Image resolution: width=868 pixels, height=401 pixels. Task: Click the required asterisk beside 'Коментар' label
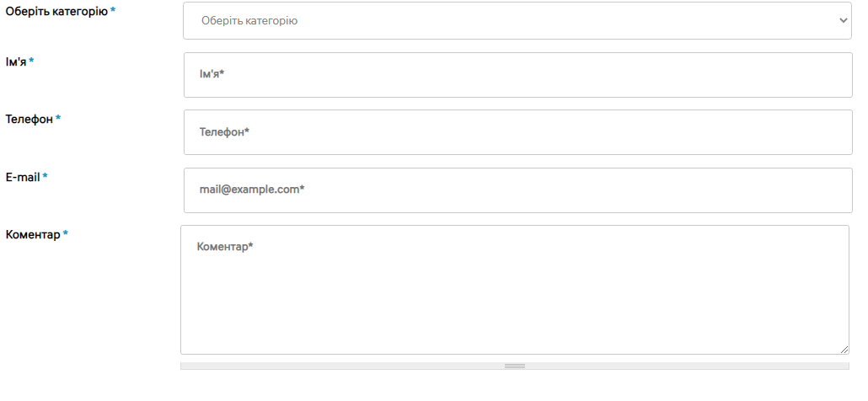tap(66, 234)
